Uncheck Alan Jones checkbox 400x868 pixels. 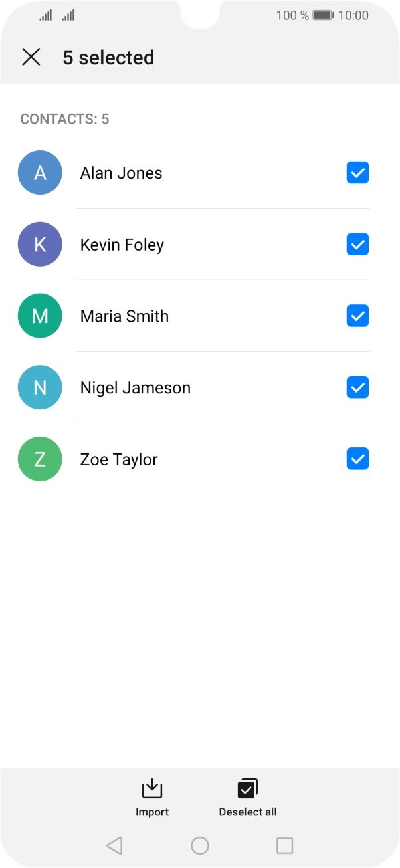(x=357, y=173)
